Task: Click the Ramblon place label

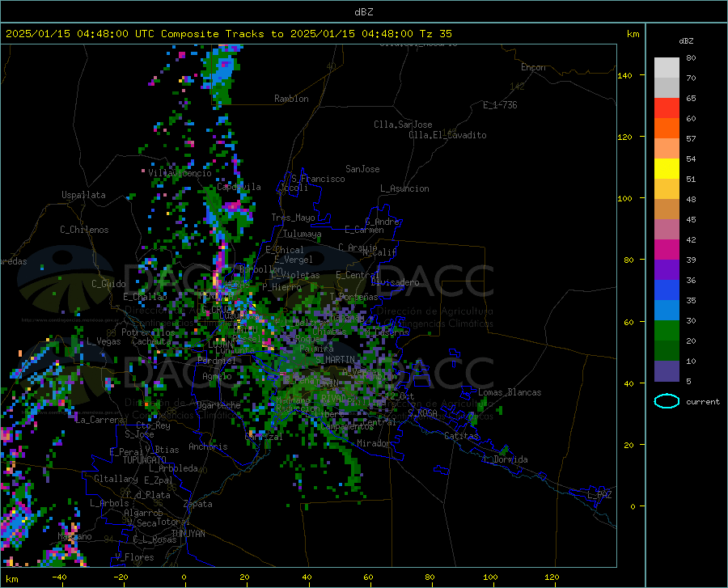Action: point(291,99)
